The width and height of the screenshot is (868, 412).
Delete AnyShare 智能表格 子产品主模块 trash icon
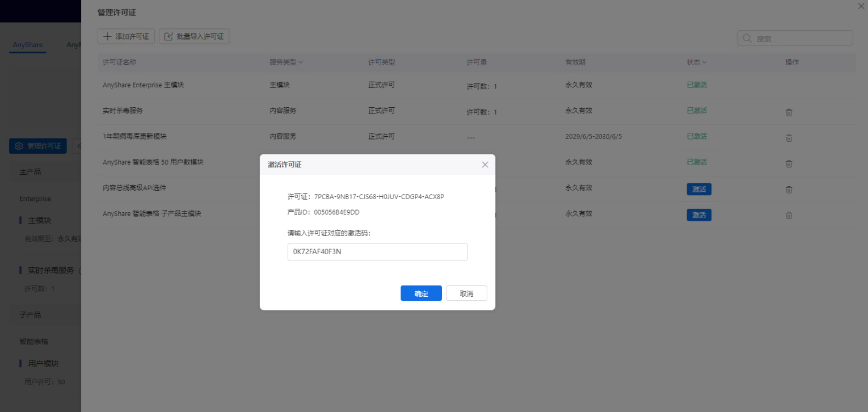click(x=789, y=215)
